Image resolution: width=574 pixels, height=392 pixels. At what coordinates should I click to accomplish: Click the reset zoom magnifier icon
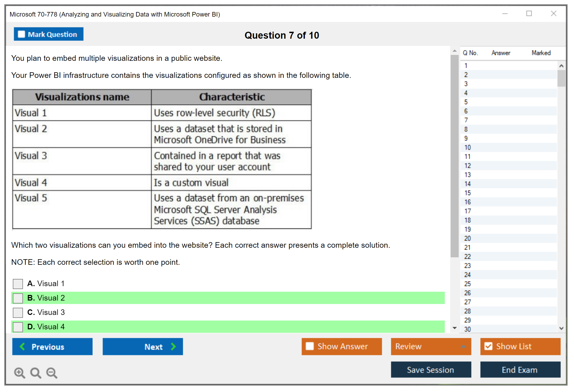click(36, 373)
